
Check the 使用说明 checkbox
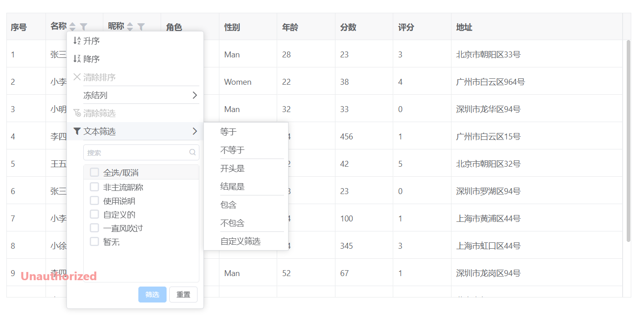coord(94,200)
